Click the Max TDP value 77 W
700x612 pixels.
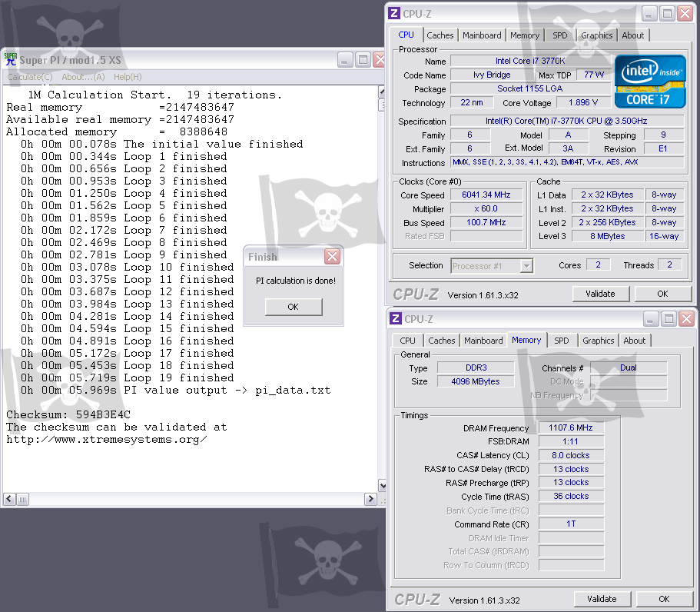[594, 75]
